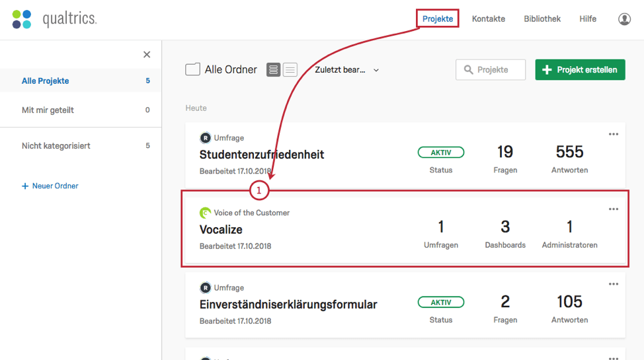Click the Alle Ordner label
Viewport: 644px width, 360px height.
coord(231,69)
